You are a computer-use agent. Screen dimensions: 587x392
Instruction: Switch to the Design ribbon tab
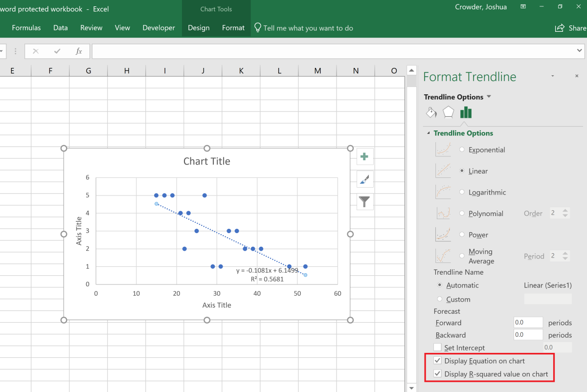tap(199, 28)
